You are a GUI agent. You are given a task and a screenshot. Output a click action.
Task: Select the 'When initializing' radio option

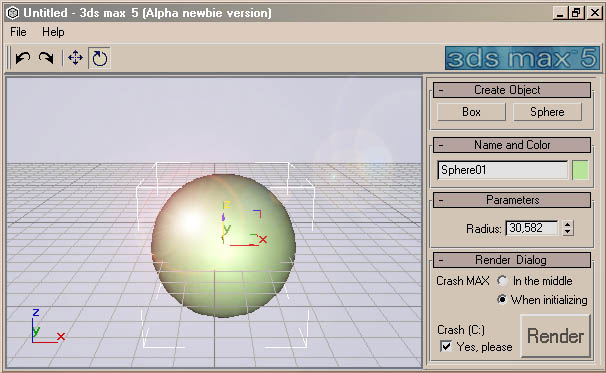click(502, 300)
